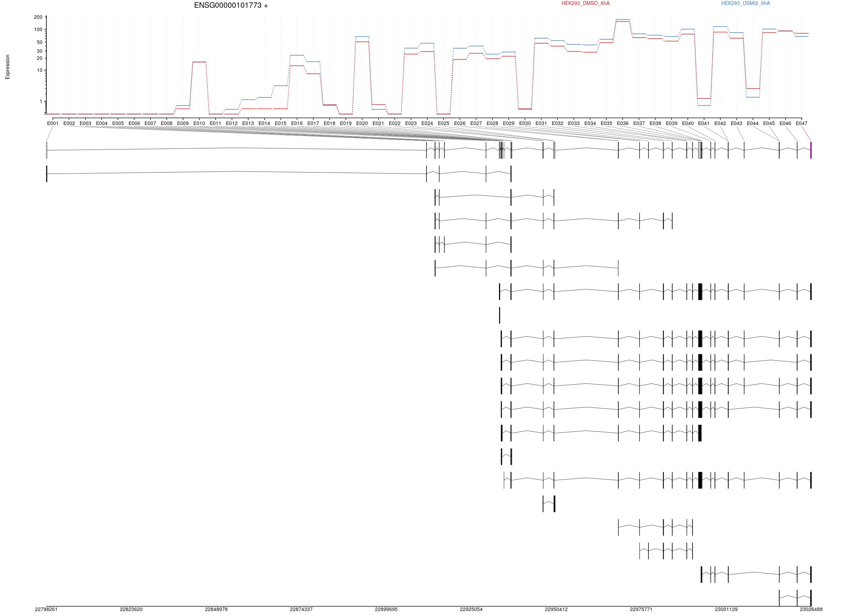The width and height of the screenshot is (850, 616).
Task: Select the HEK293_OSMI2_6hA legend label
Action: 746,4
